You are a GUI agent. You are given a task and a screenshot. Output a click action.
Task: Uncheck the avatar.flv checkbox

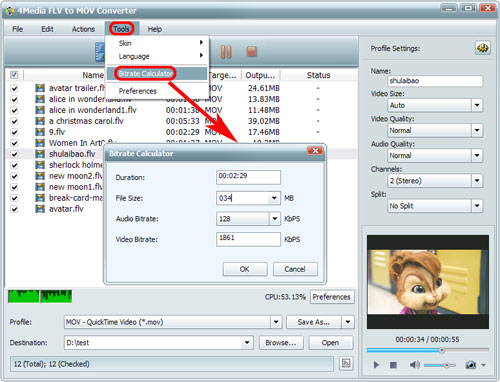tap(14, 209)
